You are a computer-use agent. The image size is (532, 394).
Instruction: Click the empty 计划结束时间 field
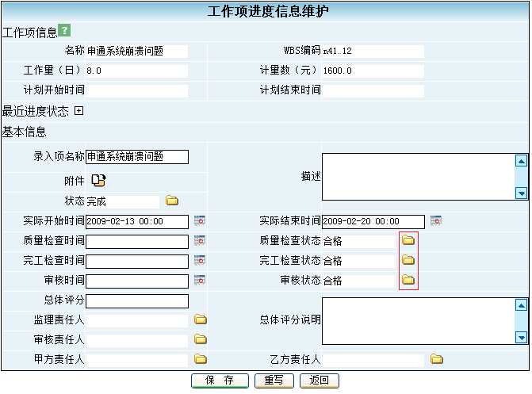click(373, 91)
